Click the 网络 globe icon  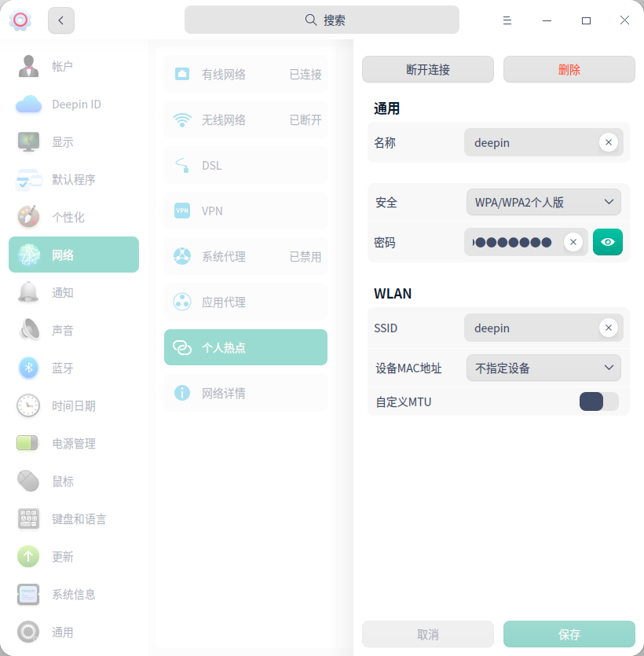(x=28, y=255)
